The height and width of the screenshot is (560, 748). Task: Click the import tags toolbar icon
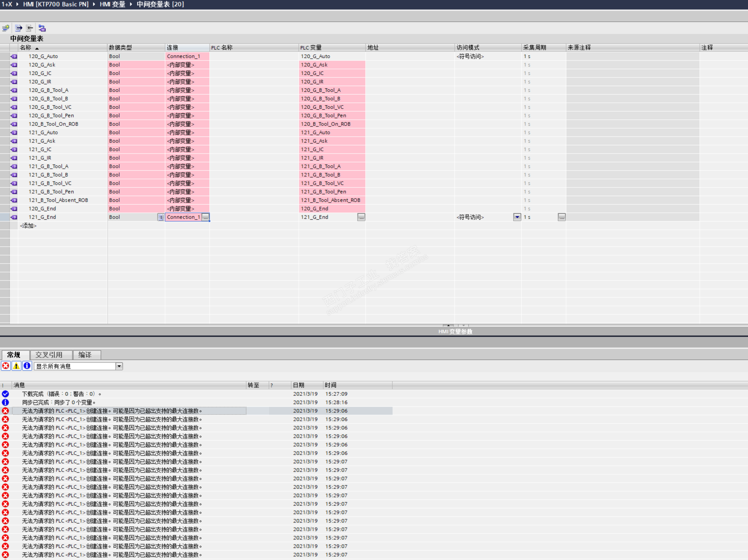(x=30, y=28)
